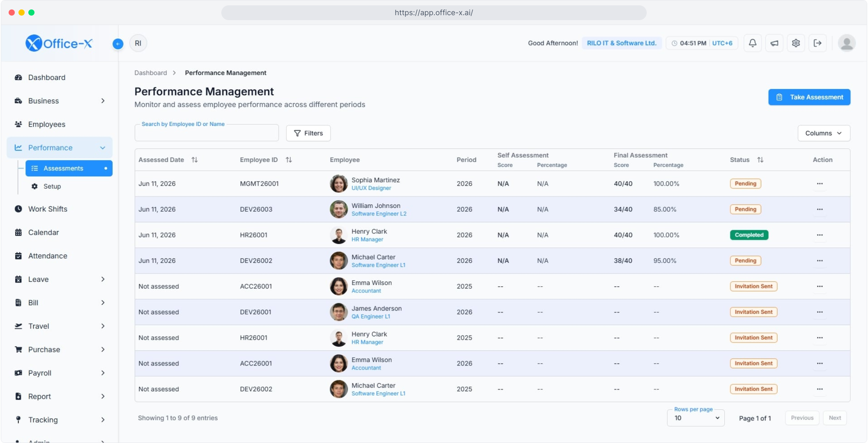Click the announcements megaphone icon

(774, 43)
